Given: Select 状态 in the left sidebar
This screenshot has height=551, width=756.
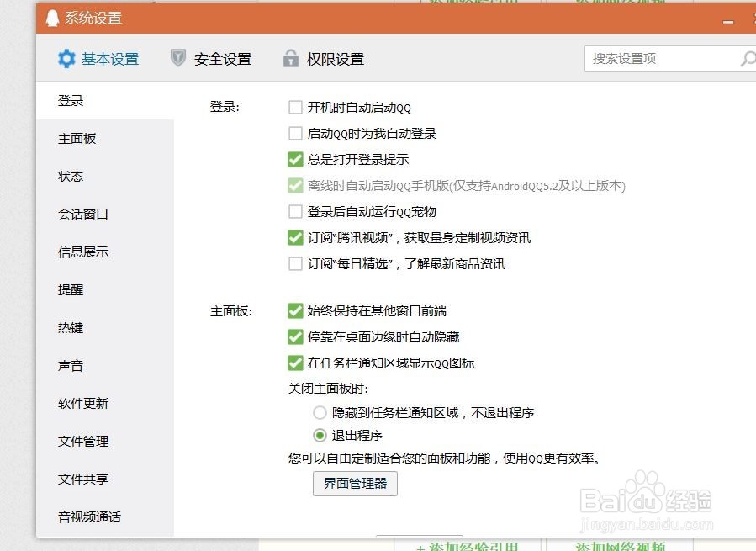Looking at the screenshot, I should (x=105, y=177).
